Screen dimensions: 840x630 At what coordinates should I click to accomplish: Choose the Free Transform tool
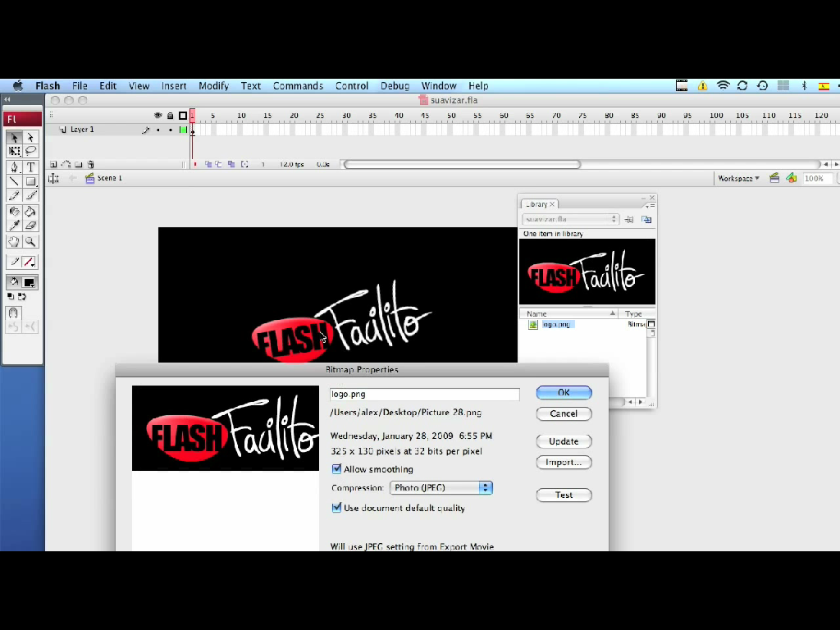pyautogui.click(x=14, y=152)
